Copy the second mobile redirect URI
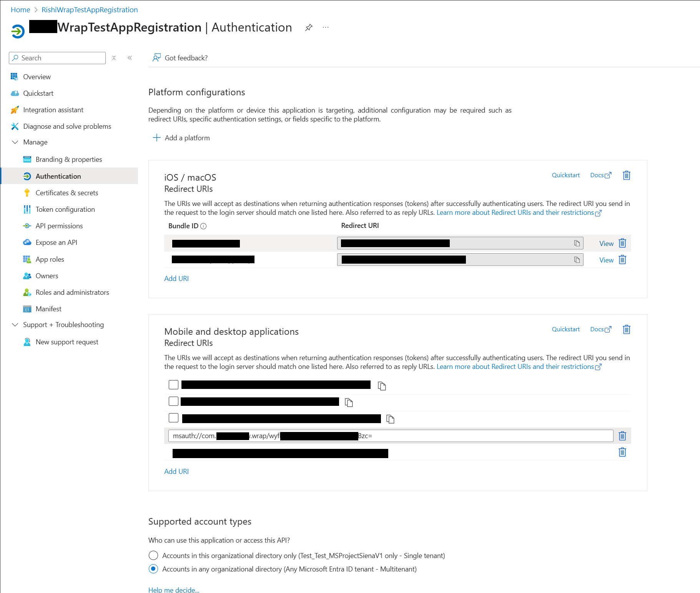Viewport: 700px width, 593px height. [349, 402]
